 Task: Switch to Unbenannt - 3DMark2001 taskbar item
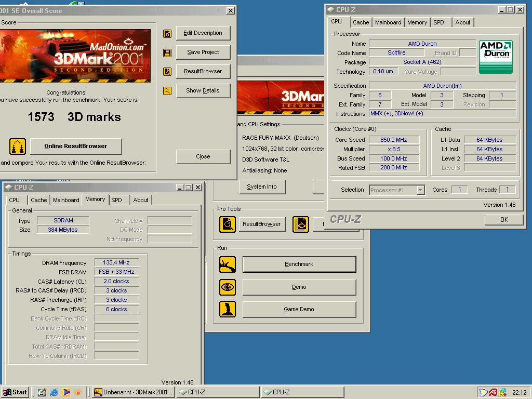[x=134, y=392]
